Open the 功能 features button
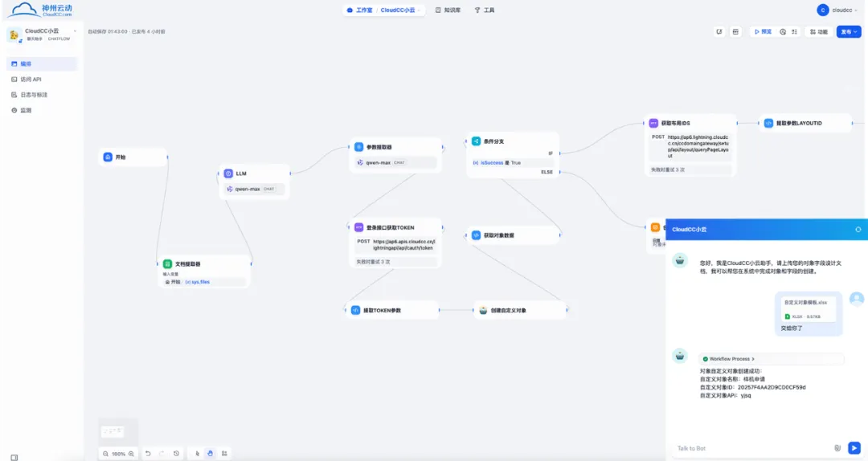 pyautogui.click(x=819, y=32)
